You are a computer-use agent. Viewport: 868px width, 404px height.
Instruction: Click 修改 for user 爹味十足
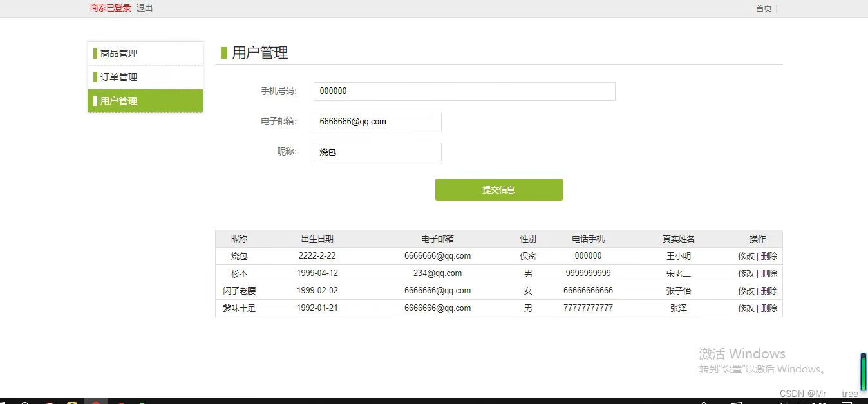[x=746, y=308]
